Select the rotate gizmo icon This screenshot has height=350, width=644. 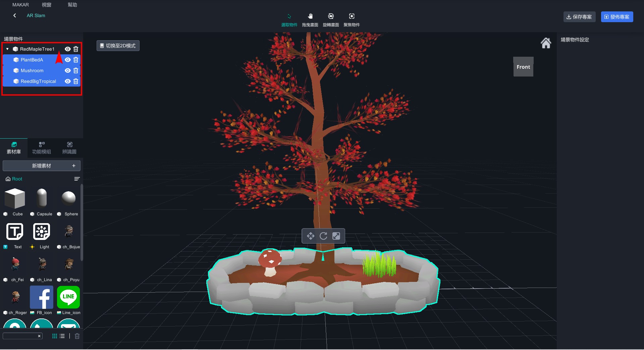pyautogui.click(x=323, y=236)
